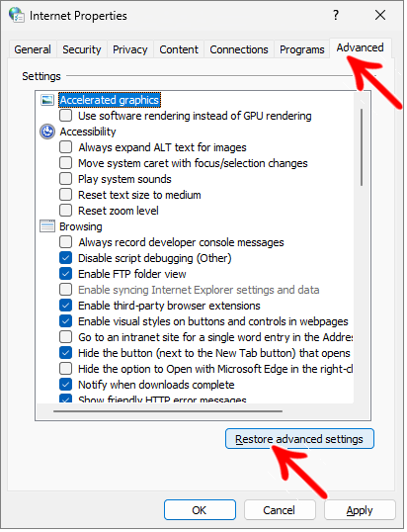Switch to the Security tab
Screen dimensions: 407x532
tap(82, 49)
